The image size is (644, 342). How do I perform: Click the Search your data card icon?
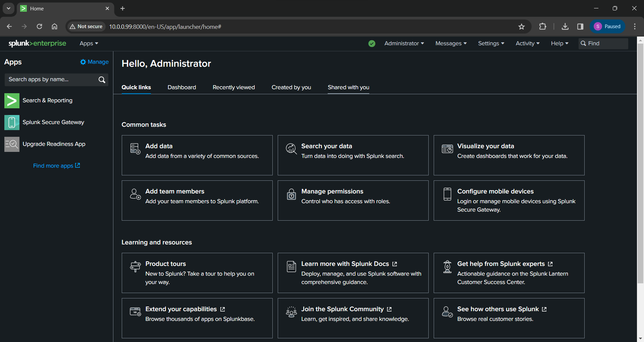click(291, 149)
